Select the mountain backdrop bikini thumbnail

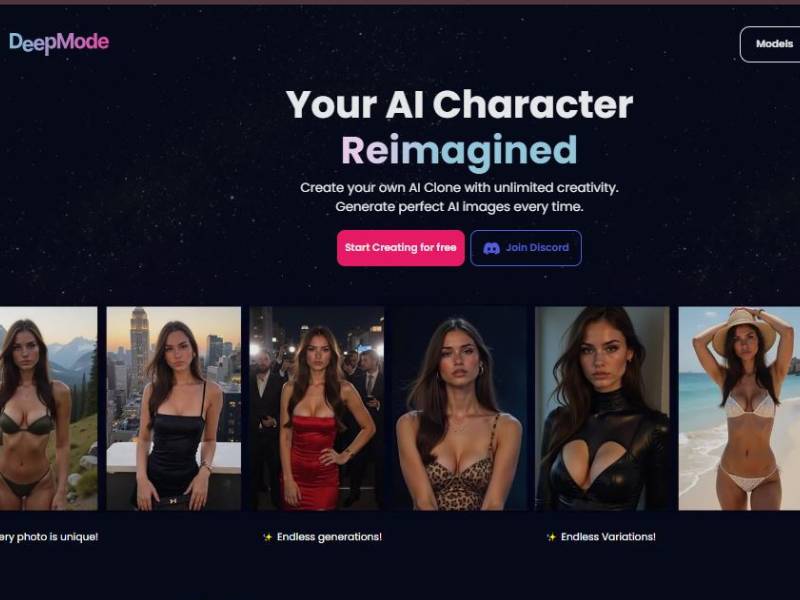48,408
